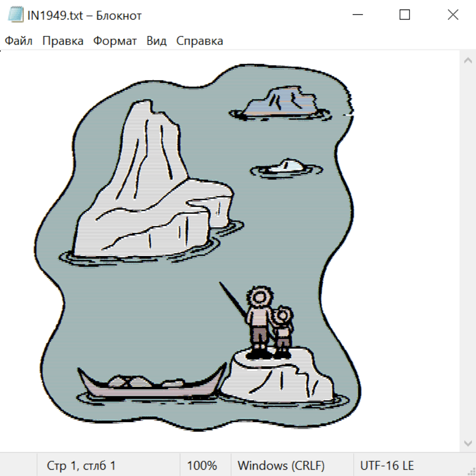Viewport: 476px width, 476px height.
Task: Click the 100% zoom level in status bar
Action: pos(202,465)
